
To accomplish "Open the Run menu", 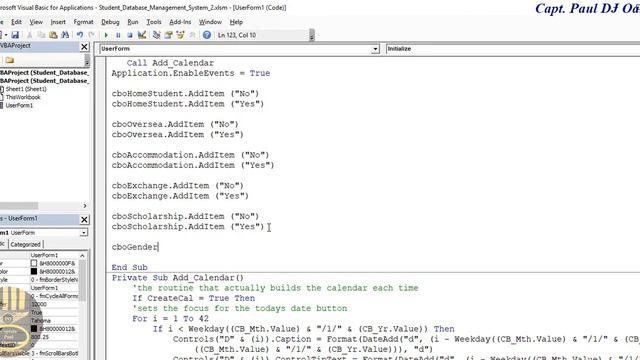I will (x=133, y=22).
